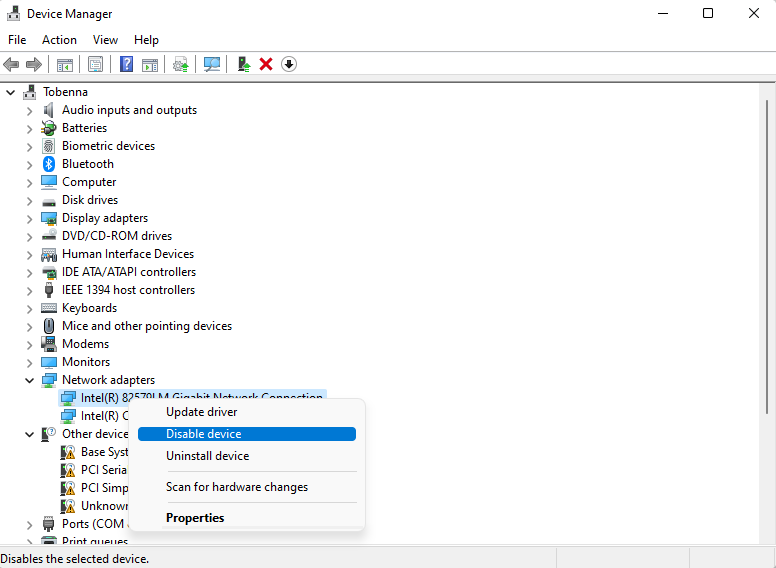
Task: Select the Human Interface Devices label
Action: pyautogui.click(x=128, y=254)
